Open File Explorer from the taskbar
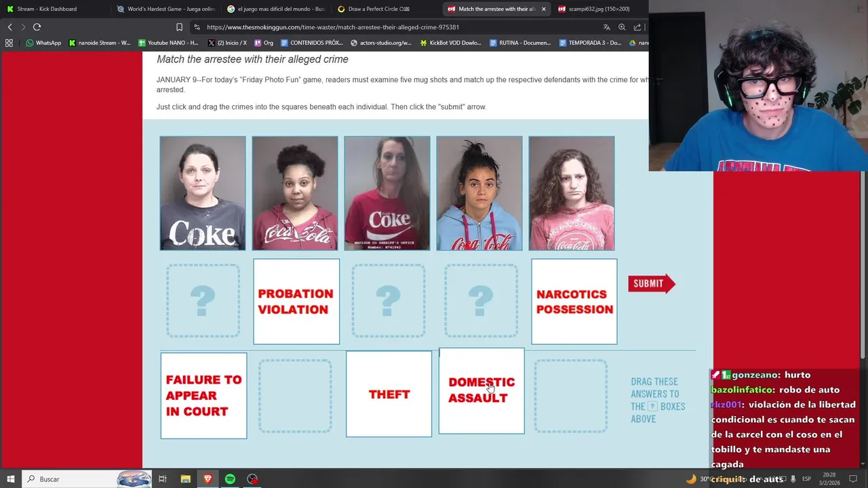Image resolution: width=868 pixels, height=488 pixels. tap(185, 479)
